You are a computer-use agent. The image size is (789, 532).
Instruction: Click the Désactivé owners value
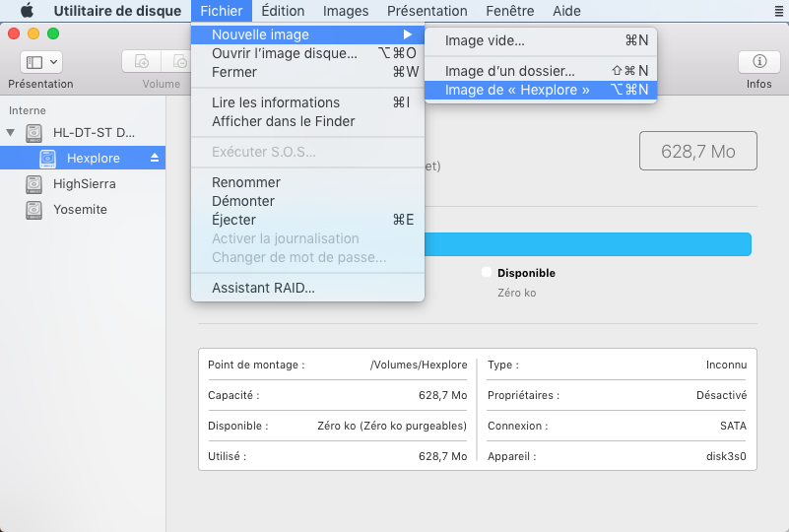click(722, 396)
